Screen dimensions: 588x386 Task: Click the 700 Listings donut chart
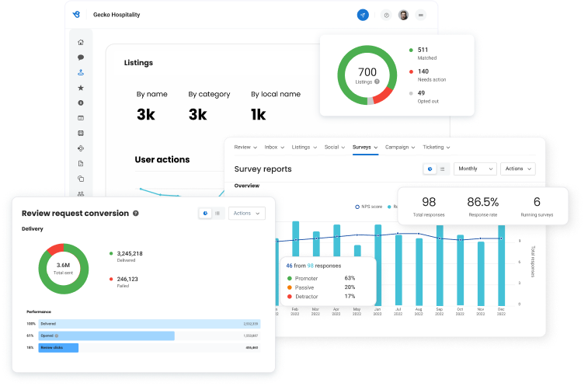(367, 75)
